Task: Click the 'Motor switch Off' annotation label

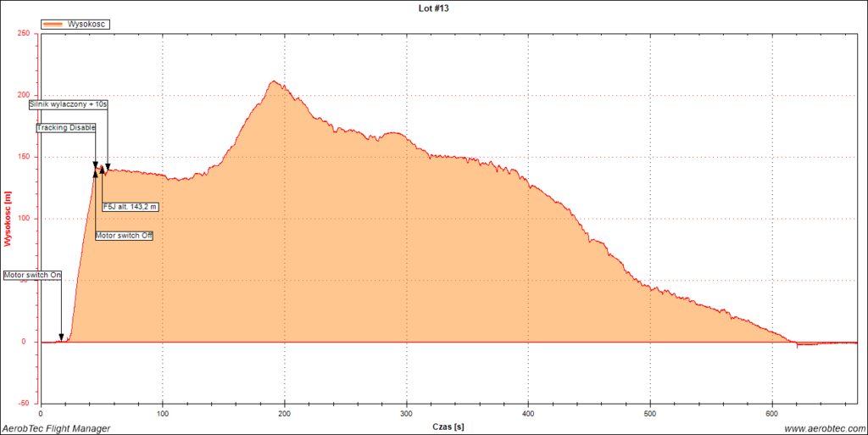Action: (124, 235)
